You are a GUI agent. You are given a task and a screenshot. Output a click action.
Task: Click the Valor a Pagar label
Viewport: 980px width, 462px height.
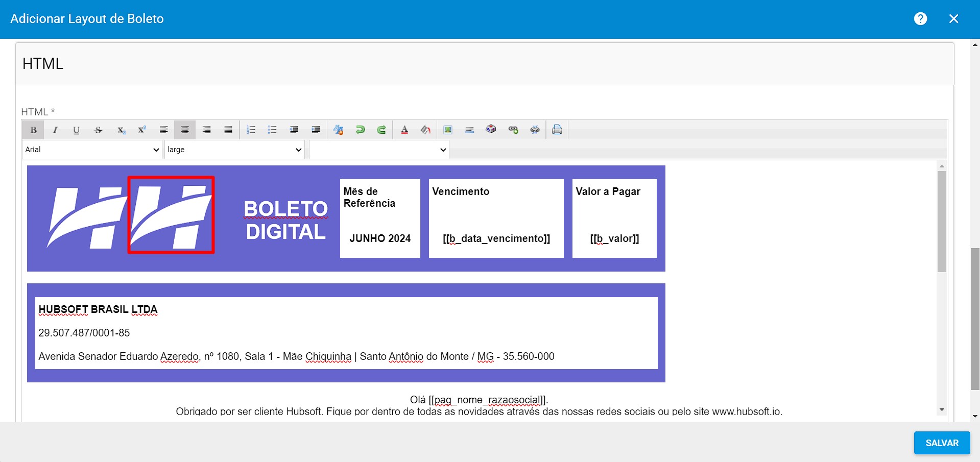[608, 191]
